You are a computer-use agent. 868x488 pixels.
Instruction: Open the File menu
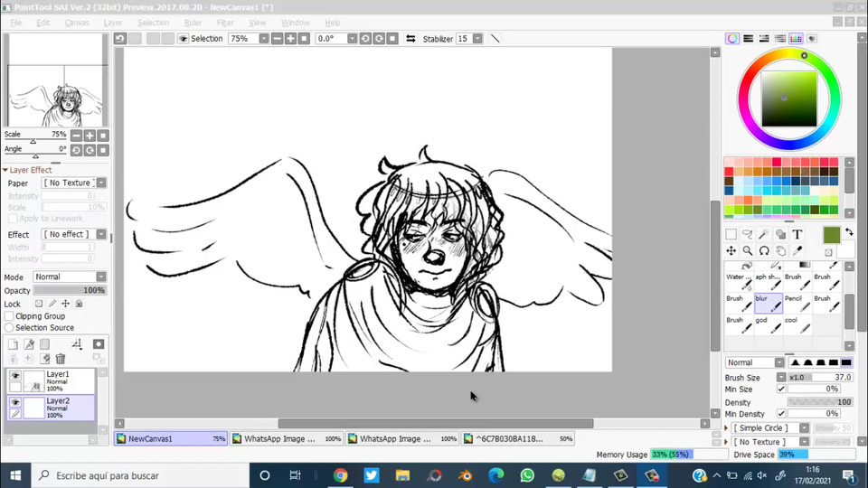click(x=15, y=23)
